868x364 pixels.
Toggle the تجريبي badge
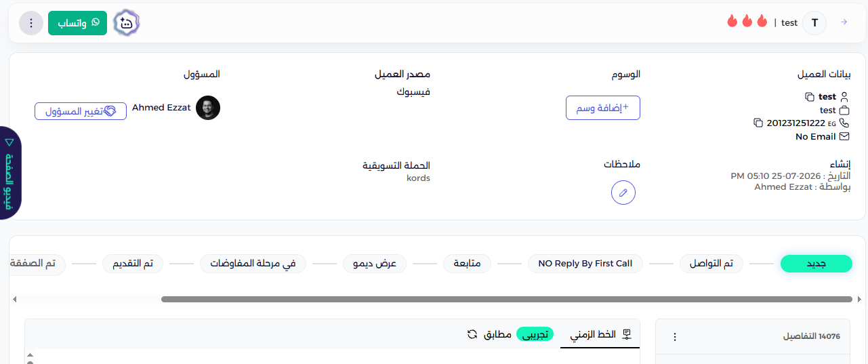point(535,334)
